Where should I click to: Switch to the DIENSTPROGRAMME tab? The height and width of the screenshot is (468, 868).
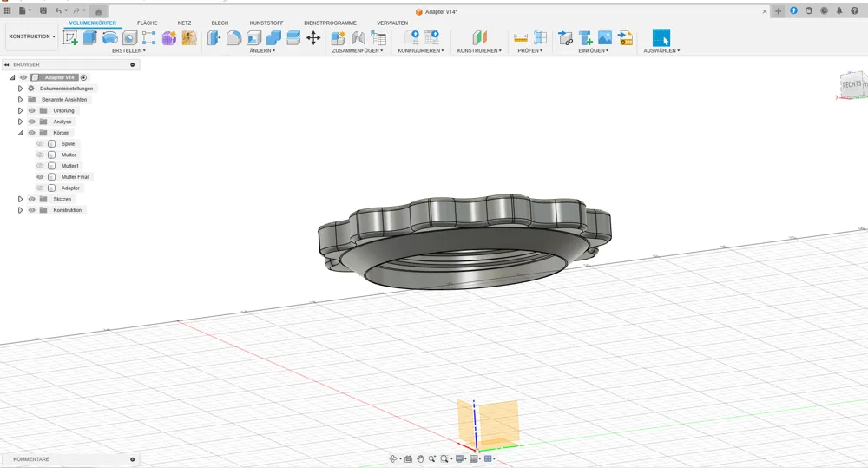(330, 23)
